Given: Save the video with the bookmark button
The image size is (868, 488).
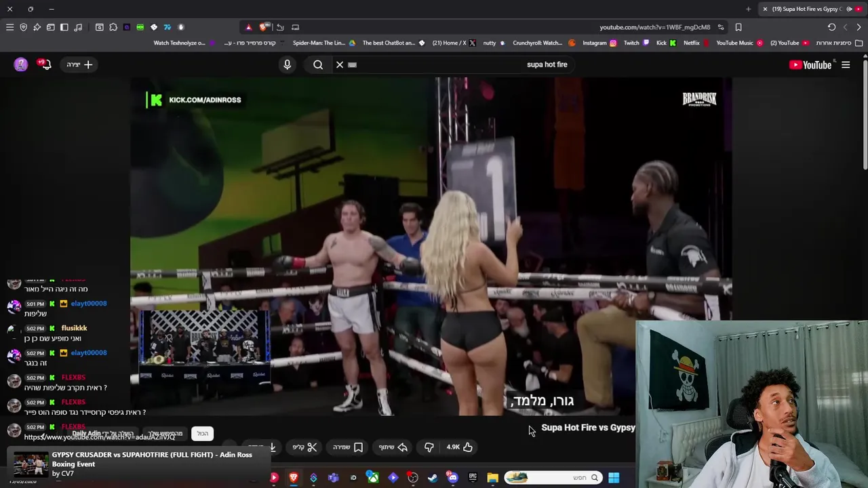Looking at the screenshot, I should click(348, 447).
